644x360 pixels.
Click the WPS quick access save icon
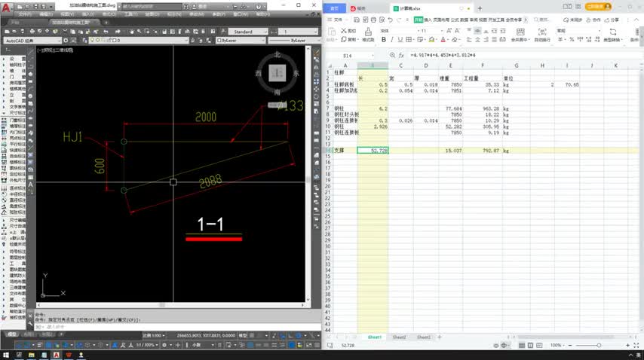(357, 20)
